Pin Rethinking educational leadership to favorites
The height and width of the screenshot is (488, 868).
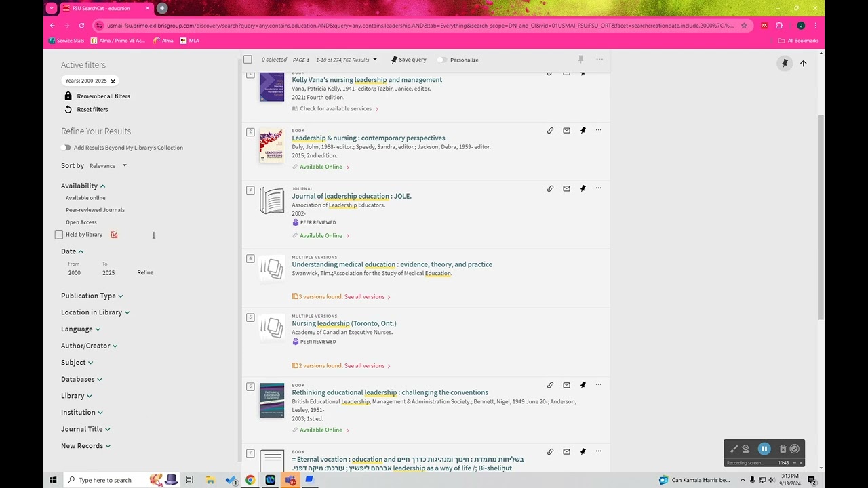pos(583,385)
